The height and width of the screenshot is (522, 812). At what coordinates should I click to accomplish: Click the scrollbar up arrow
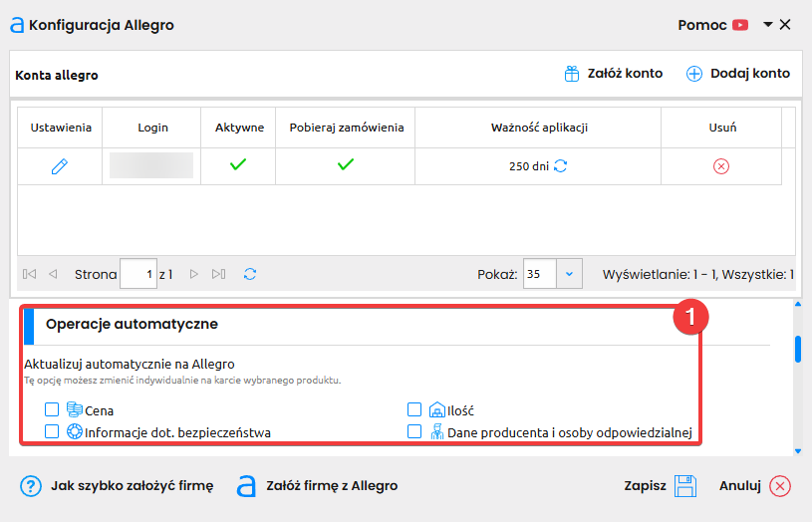(798, 305)
